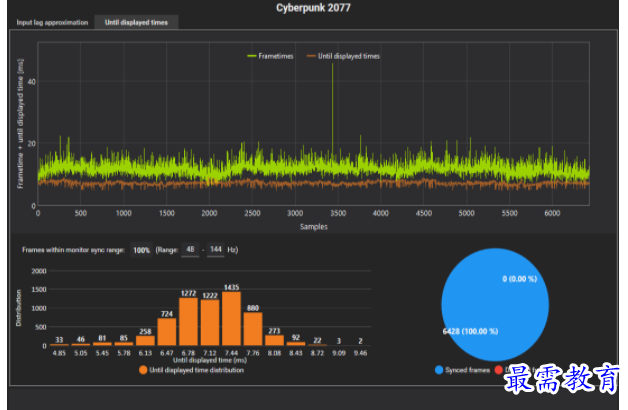Click the 9.46 x-axis bin label
628x410 pixels.
coord(360,353)
